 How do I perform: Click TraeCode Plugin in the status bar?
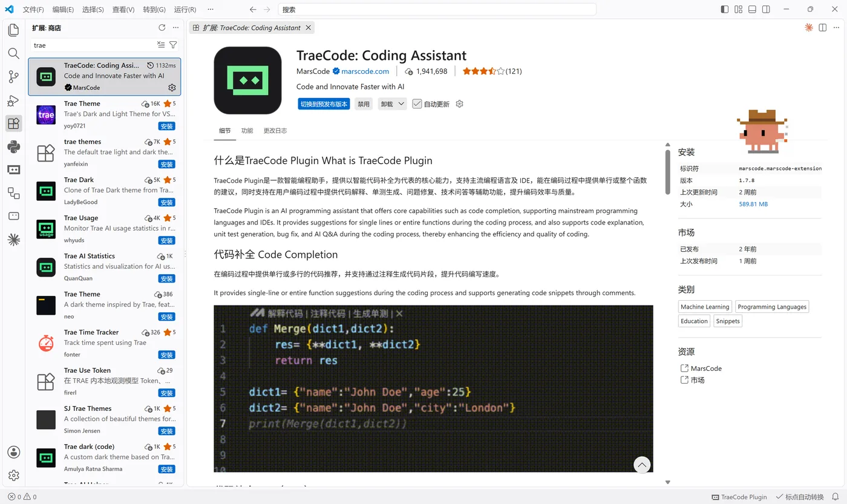pyautogui.click(x=739, y=497)
